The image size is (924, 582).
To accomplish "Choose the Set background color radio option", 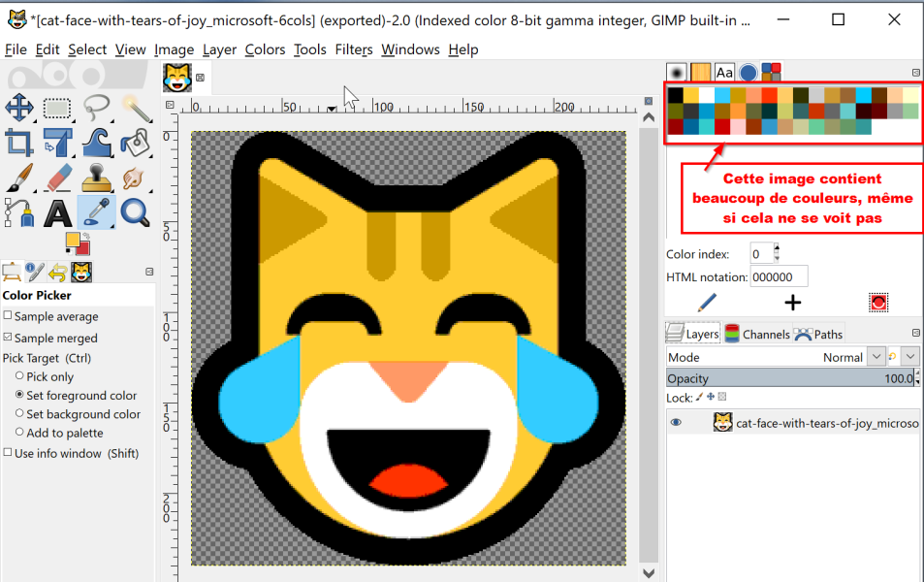I will point(19,413).
